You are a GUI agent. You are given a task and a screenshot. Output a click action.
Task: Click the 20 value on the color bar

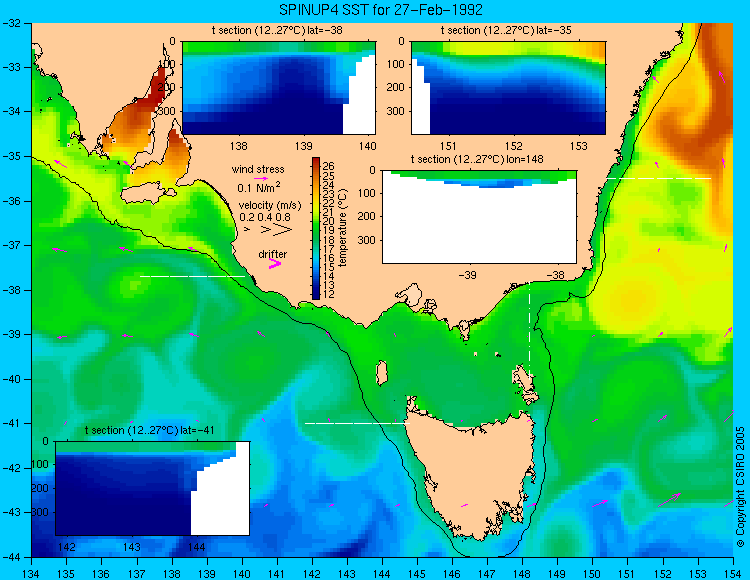(x=328, y=221)
